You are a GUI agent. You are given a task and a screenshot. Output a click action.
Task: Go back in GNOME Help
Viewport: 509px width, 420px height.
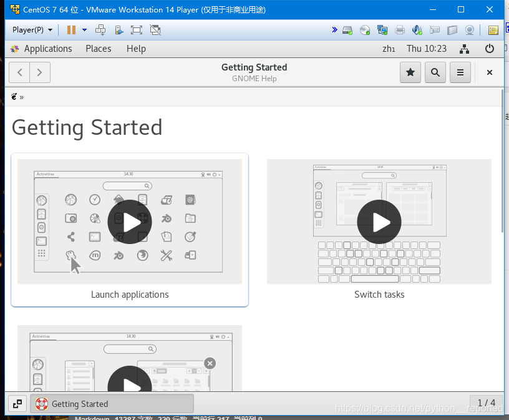coord(19,72)
